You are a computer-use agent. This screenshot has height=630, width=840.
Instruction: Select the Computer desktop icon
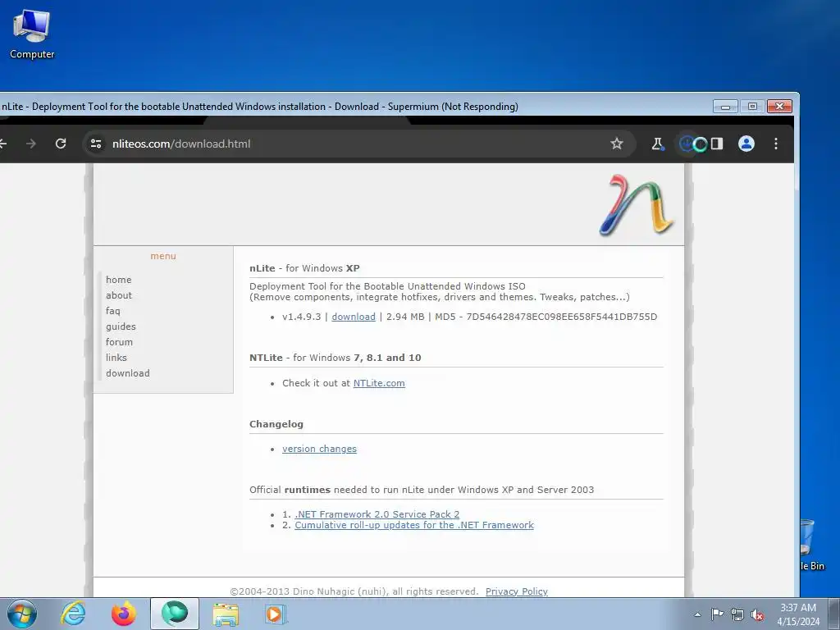pos(32,34)
